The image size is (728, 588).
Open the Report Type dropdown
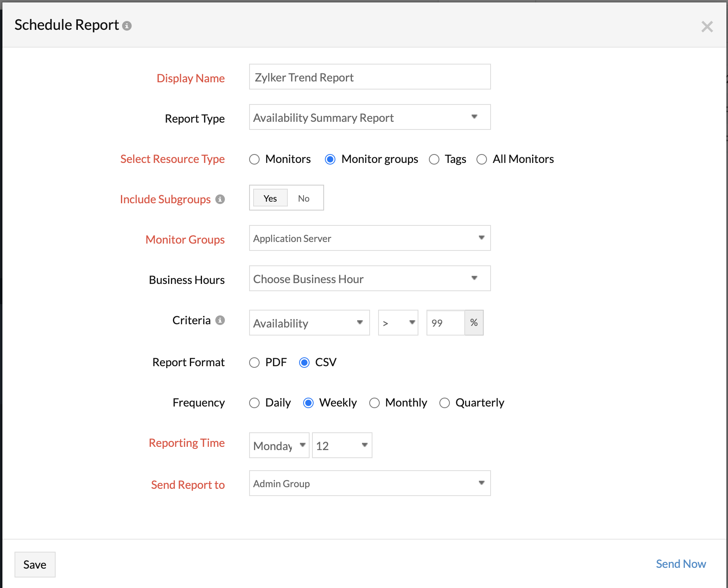click(x=370, y=117)
